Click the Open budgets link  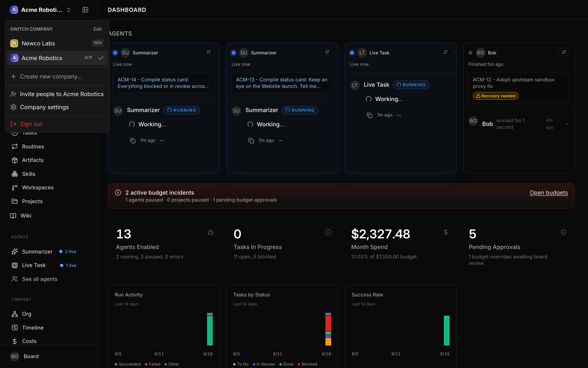tap(549, 193)
